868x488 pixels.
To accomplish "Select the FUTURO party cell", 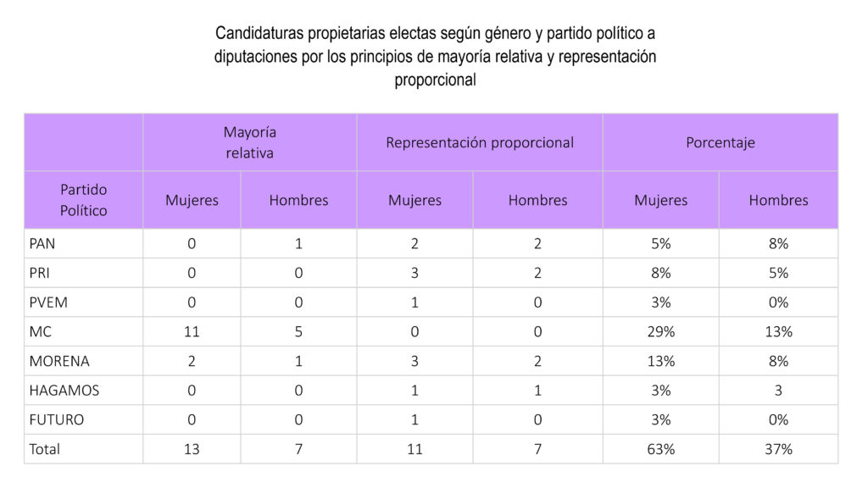I will point(57,419).
